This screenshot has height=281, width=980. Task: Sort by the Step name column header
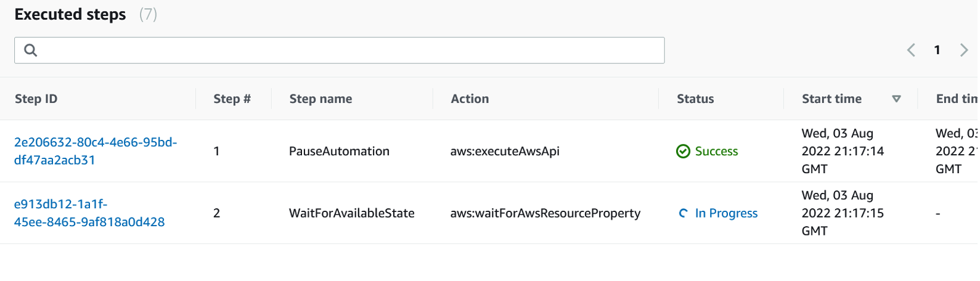[321, 99]
